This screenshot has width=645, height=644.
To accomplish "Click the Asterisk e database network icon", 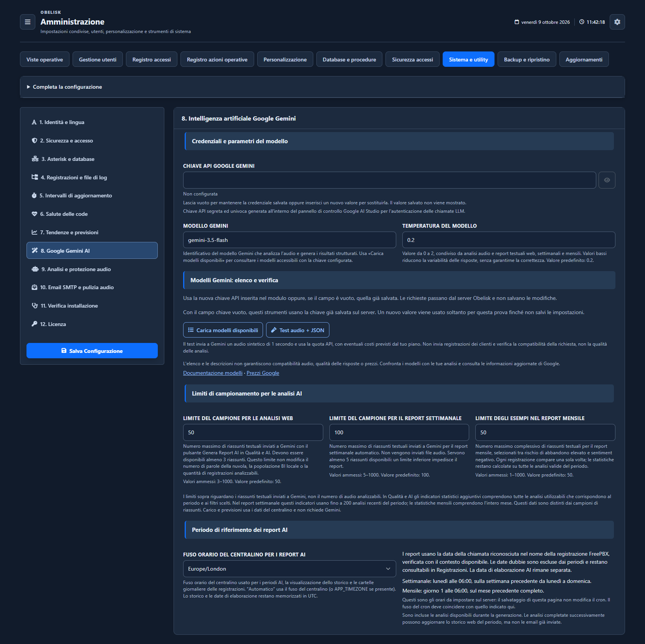I will tap(35, 159).
